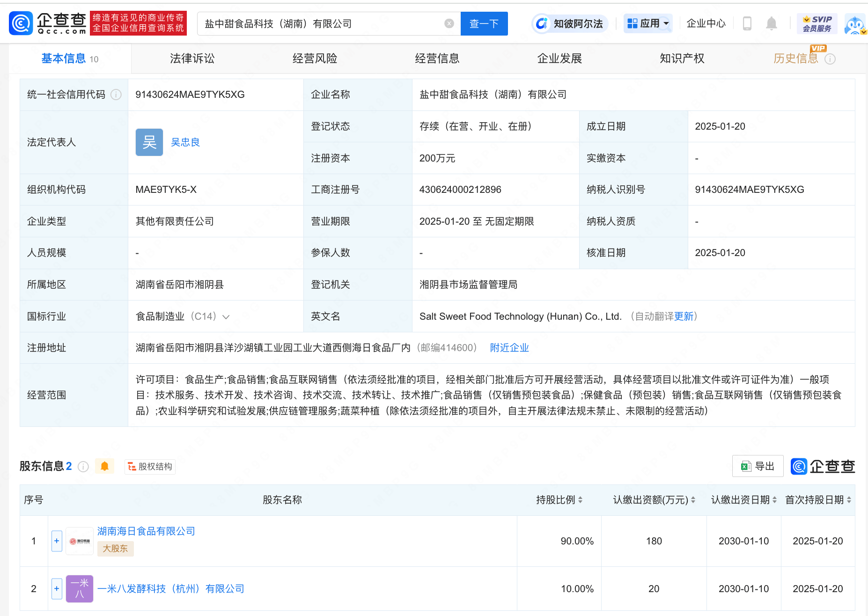Click the user avatar icon
This screenshot has height=616, width=868.
click(x=855, y=24)
